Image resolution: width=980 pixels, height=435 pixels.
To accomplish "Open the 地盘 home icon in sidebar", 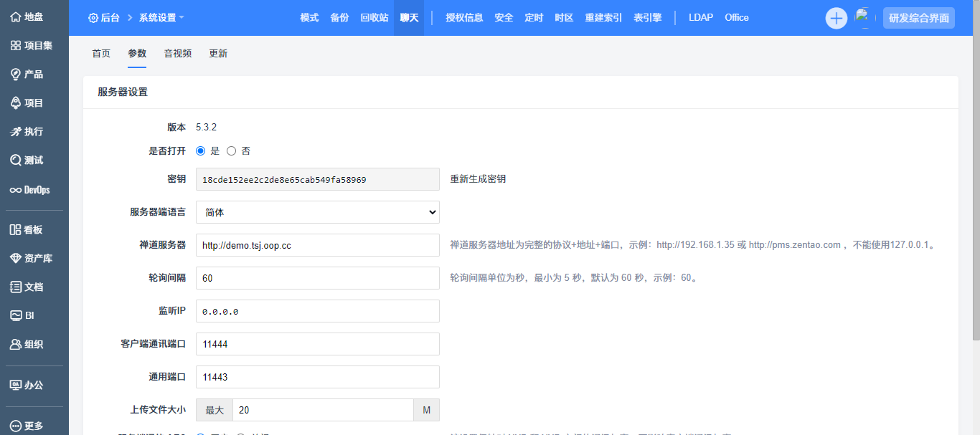I will 16,16.
